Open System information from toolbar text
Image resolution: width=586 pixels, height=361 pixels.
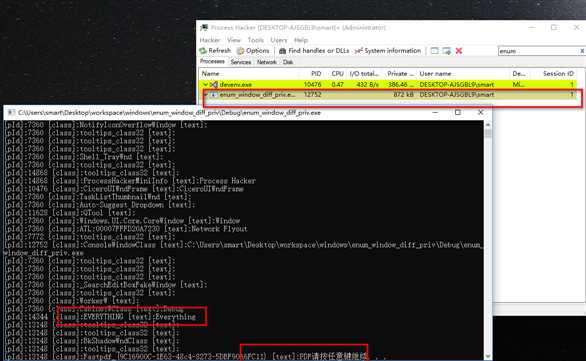click(x=393, y=50)
